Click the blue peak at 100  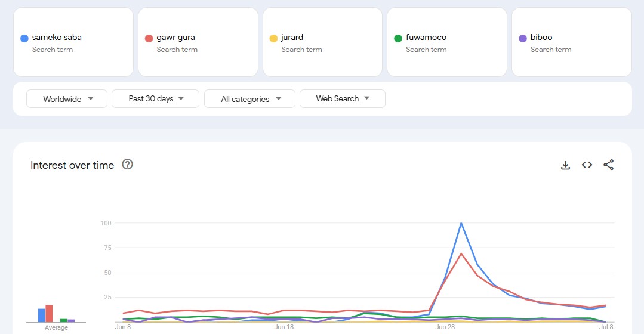[461, 223]
